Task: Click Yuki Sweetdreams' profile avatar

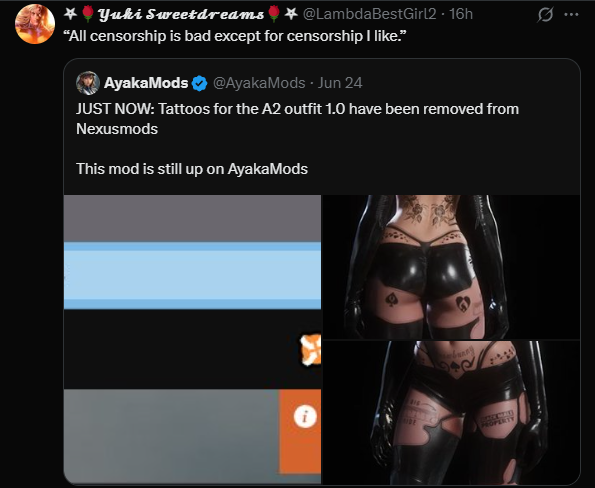Action: click(35, 24)
